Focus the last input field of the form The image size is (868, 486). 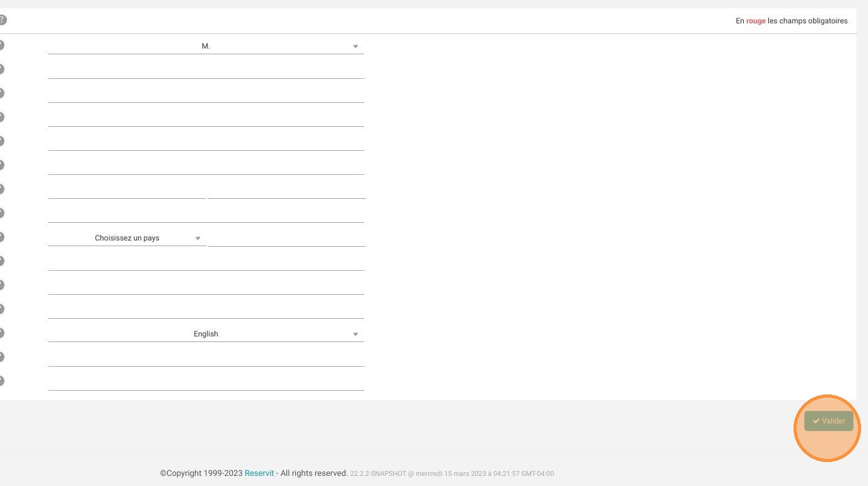pyautogui.click(x=206, y=382)
